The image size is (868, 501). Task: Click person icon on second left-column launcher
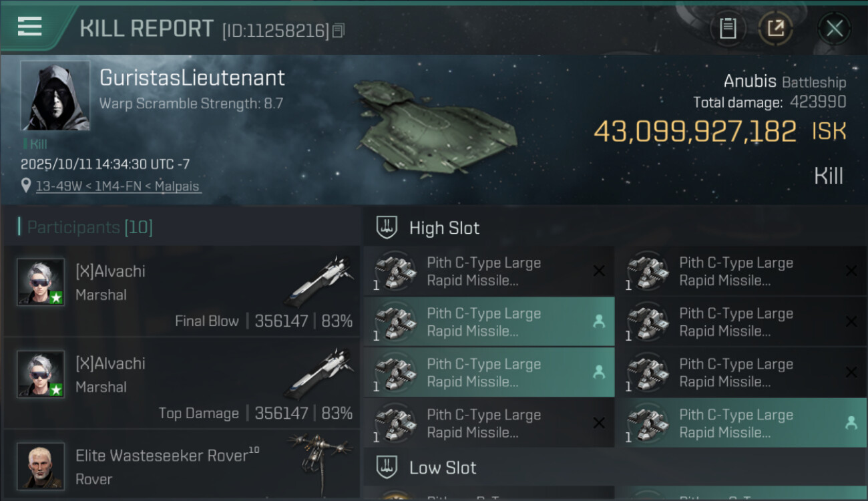(599, 321)
